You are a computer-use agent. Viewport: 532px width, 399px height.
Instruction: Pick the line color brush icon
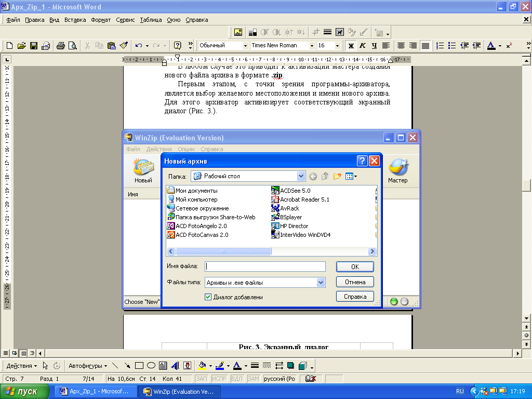click(x=220, y=365)
